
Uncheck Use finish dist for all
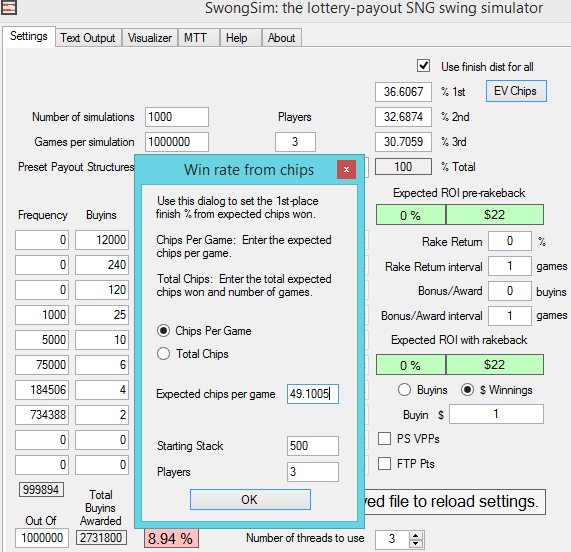(x=424, y=66)
